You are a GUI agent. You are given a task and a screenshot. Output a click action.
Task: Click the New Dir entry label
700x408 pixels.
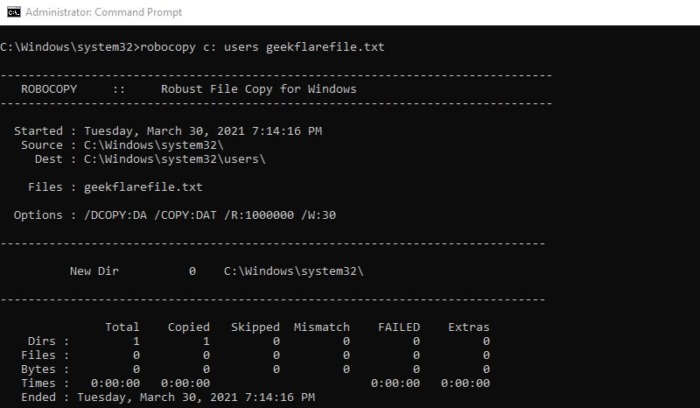coord(93,271)
